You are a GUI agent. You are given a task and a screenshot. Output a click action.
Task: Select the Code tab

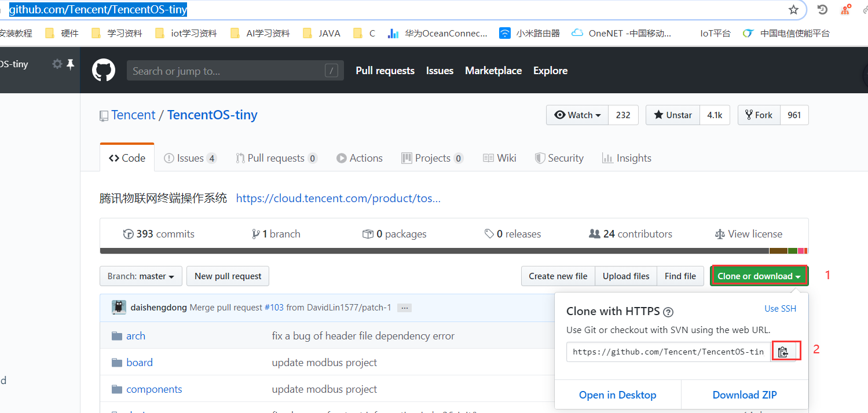(127, 158)
